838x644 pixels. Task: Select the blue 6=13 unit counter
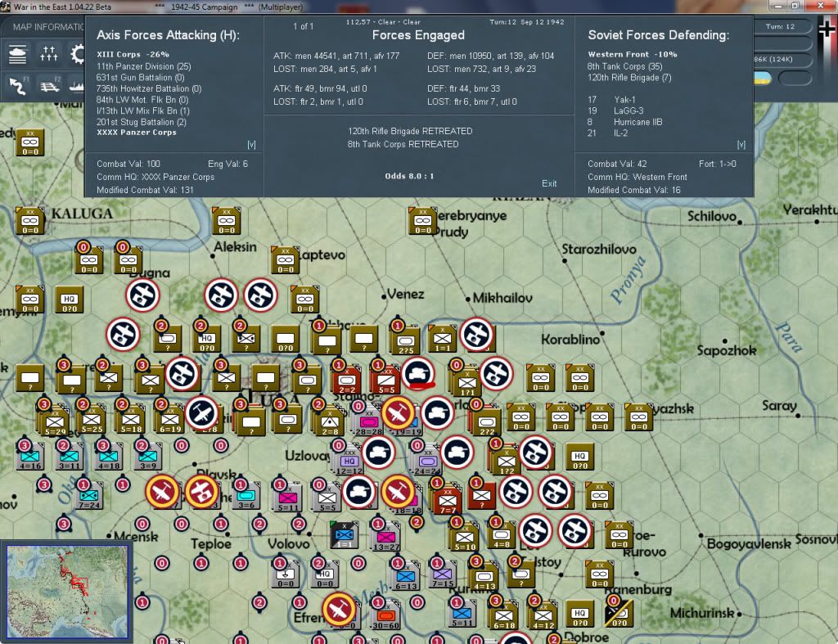[406, 577]
